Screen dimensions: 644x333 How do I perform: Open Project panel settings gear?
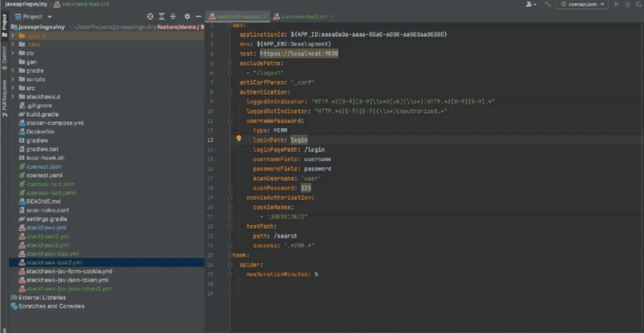click(187, 16)
